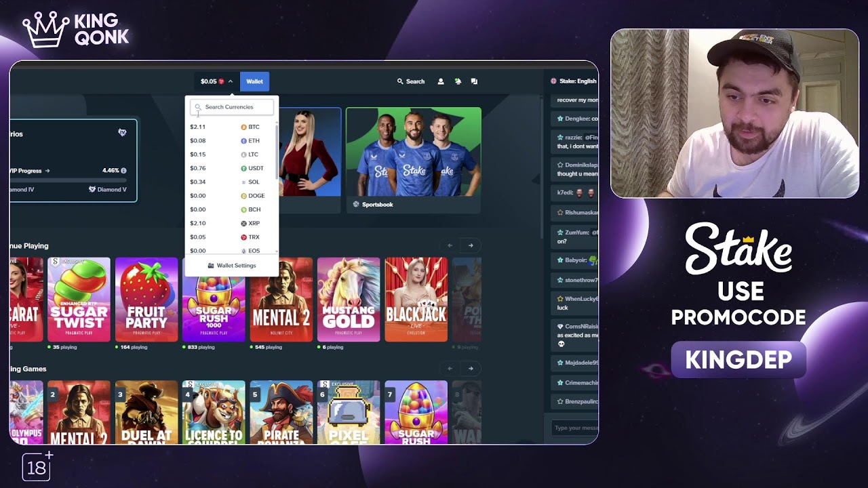Image resolution: width=868 pixels, height=488 pixels.
Task: Click "833 playing" under Sugar Rush 1000
Action: tap(201, 347)
